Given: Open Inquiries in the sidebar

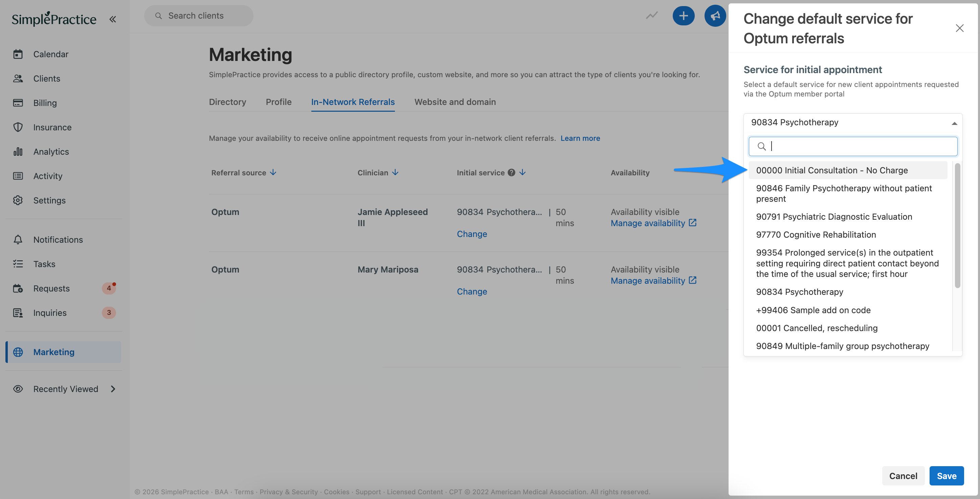Looking at the screenshot, I should pyautogui.click(x=50, y=312).
